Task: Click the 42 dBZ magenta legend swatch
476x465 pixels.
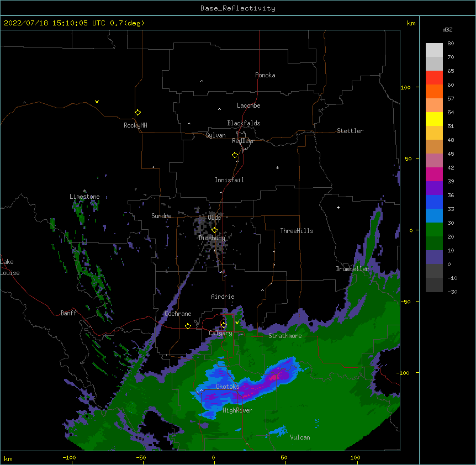Action: [434, 174]
